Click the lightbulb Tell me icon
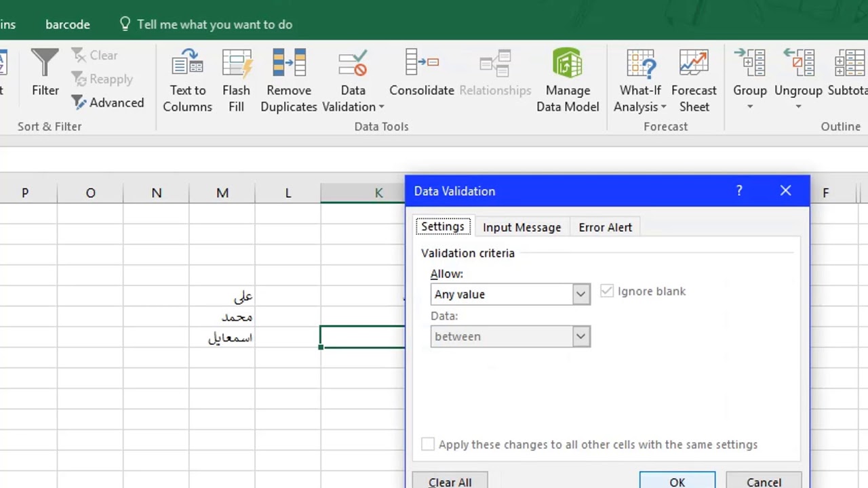The width and height of the screenshot is (868, 488). pyautogui.click(x=125, y=24)
